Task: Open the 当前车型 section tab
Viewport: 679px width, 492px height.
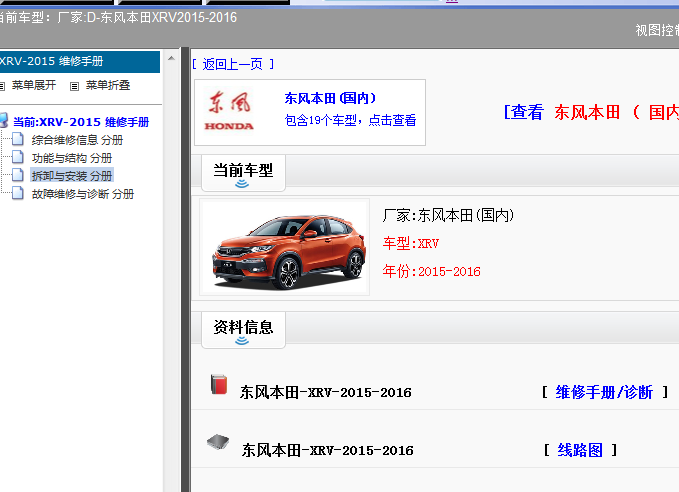Action: click(243, 173)
